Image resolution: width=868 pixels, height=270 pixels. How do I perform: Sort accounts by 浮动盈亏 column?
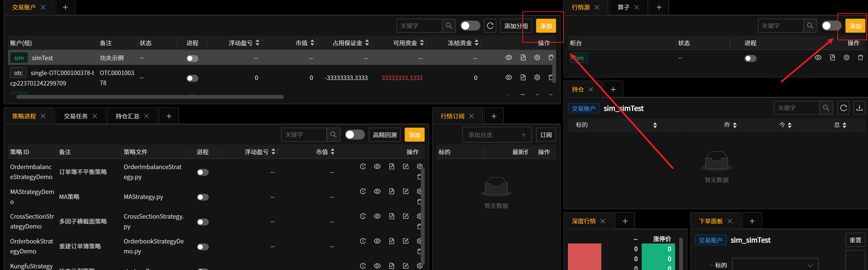coord(257,43)
